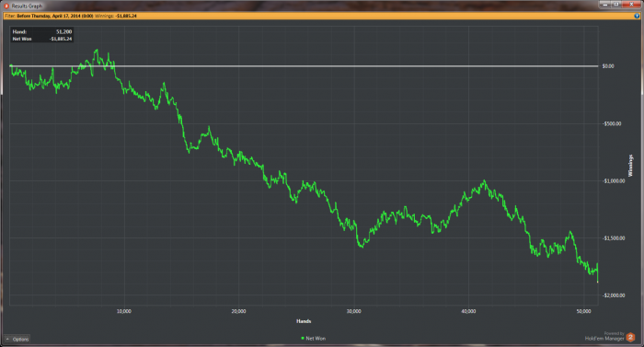
Task: Click the blue filter info icon
Action: point(637,16)
